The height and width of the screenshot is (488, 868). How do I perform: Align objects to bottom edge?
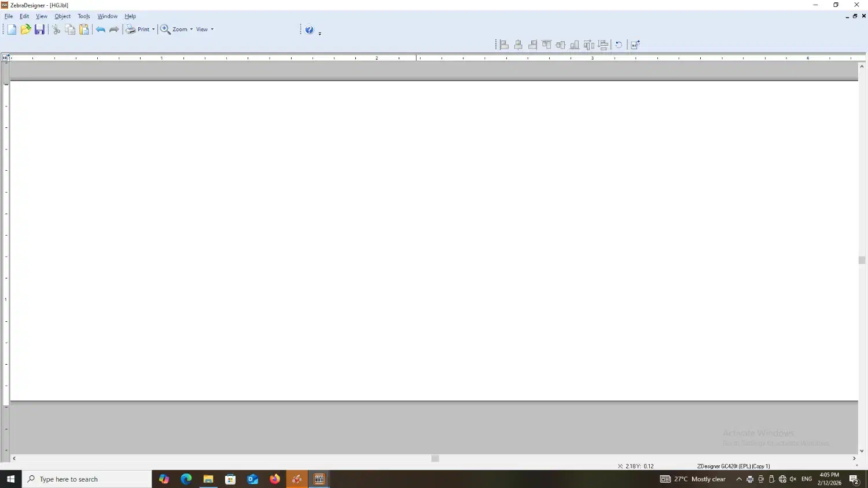click(x=575, y=45)
